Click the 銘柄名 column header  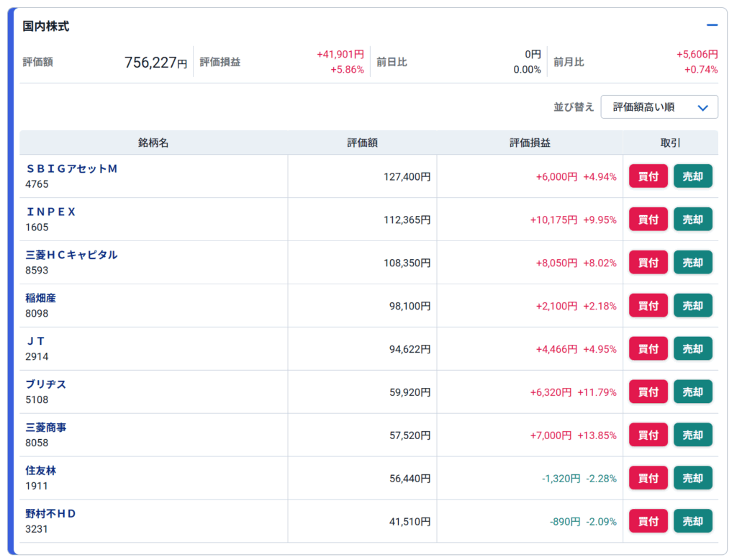pyautogui.click(x=153, y=143)
